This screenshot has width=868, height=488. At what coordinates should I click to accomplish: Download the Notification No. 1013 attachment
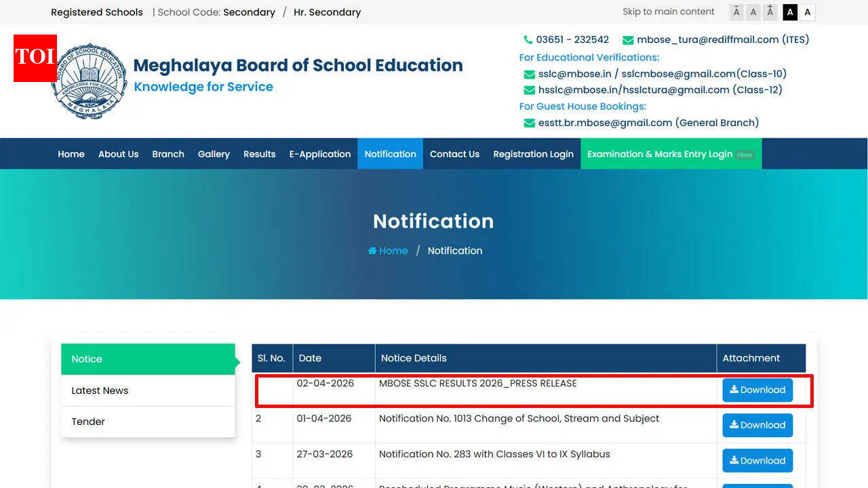[757, 425]
